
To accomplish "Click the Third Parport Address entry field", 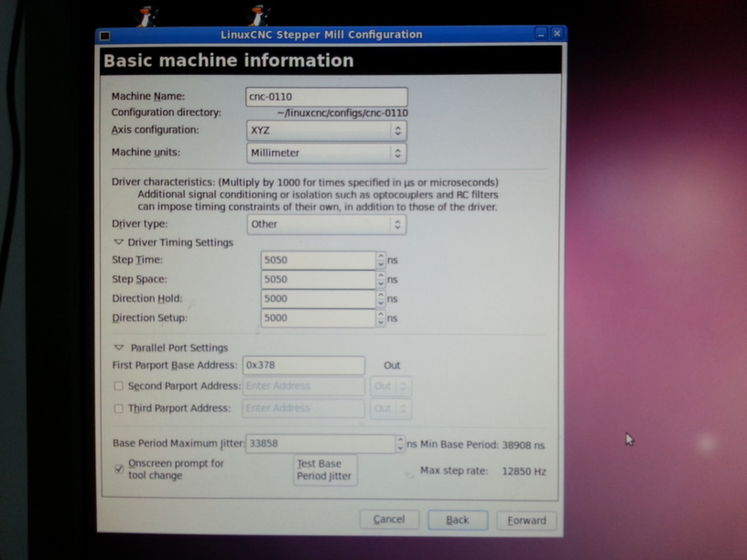I will pyautogui.click(x=304, y=409).
